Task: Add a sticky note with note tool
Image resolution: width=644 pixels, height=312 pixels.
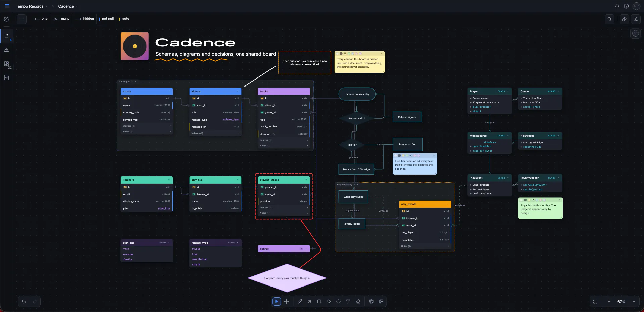Action: click(x=371, y=301)
